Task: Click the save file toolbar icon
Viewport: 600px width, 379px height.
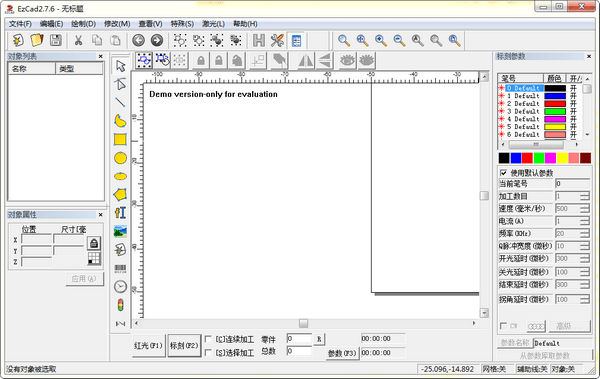Action: pyautogui.click(x=56, y=40)
